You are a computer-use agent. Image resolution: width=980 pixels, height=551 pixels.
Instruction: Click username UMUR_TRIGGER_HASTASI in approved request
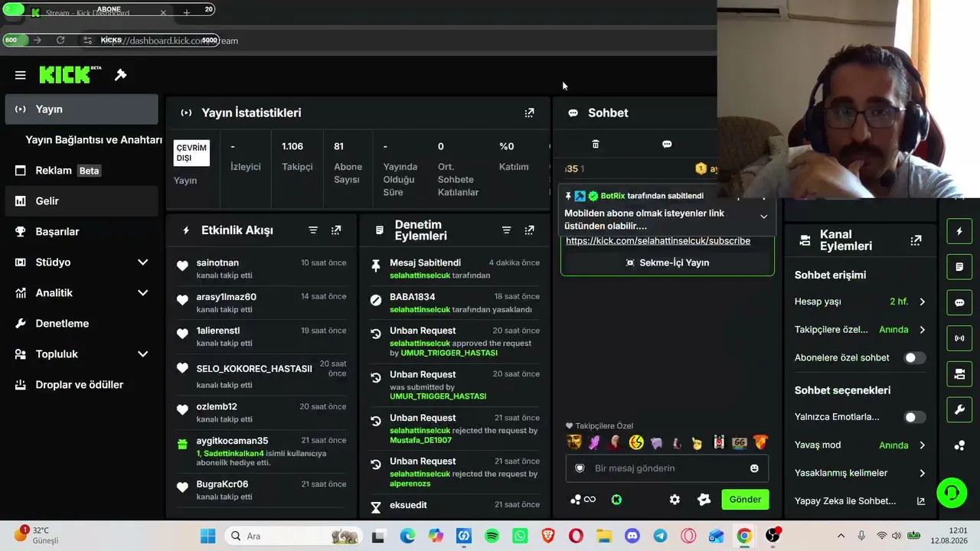tap(449, 353)
